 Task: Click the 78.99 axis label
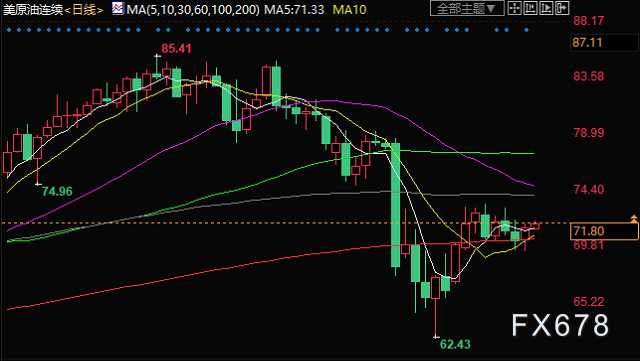[x=588, y=133]
